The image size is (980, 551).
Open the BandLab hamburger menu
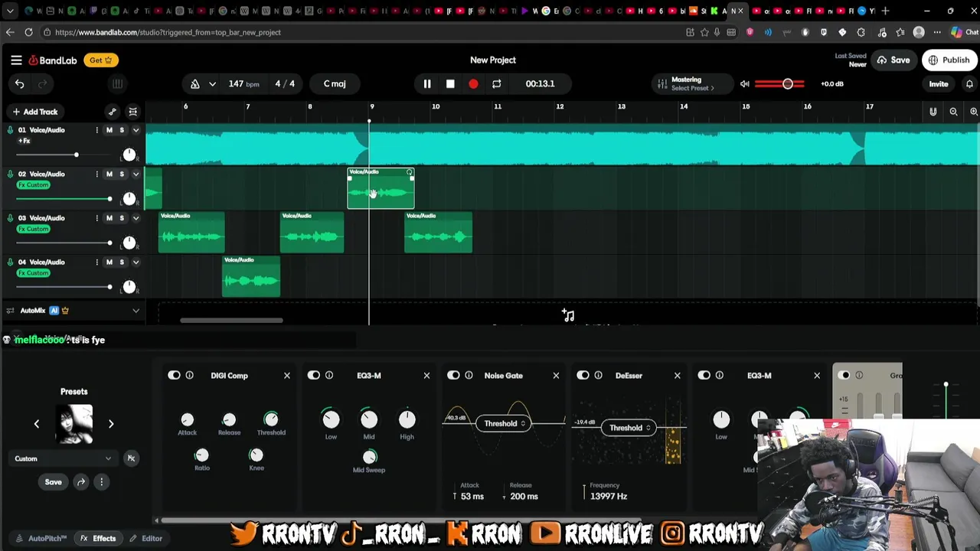(x=16, y=60)
